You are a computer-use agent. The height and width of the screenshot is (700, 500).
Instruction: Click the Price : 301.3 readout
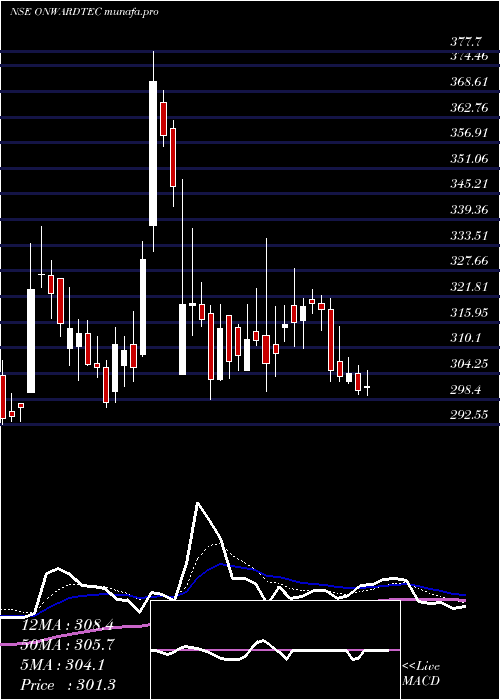pyautogui.click(x=68, y=685)
